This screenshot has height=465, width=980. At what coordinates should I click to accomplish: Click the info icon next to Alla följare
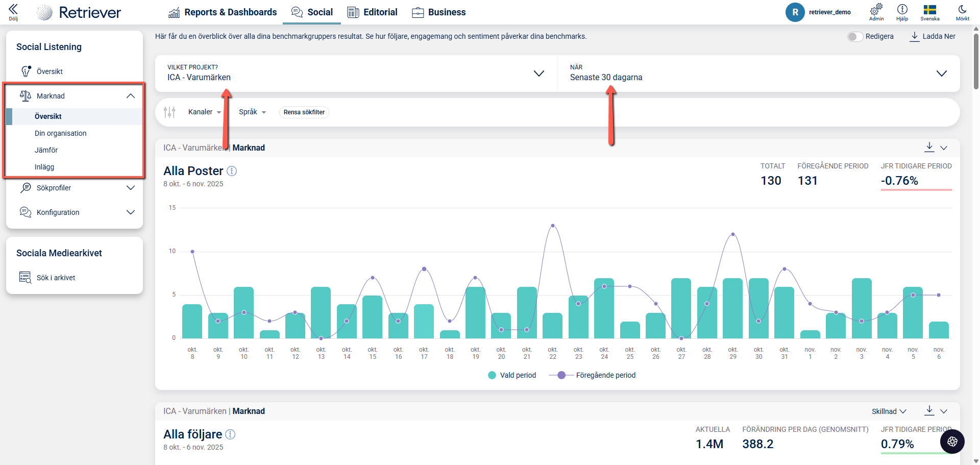pyautogui.click(x=230, y=434)
